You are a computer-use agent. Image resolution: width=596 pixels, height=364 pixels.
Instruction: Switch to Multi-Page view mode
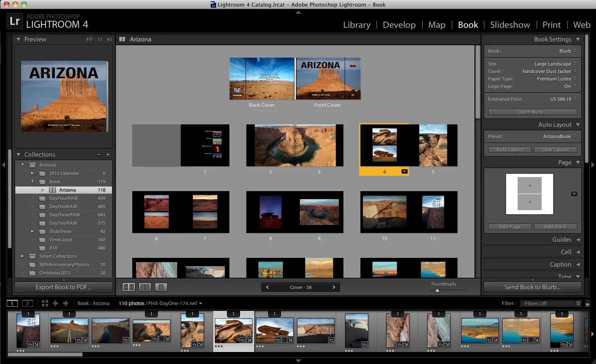[x=129, y=286]
